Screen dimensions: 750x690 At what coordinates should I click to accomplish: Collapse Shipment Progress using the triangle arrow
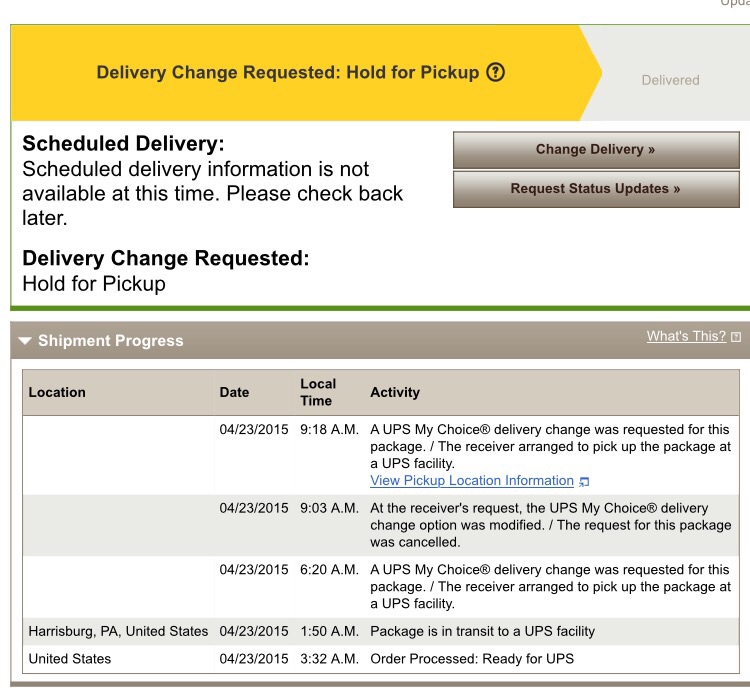pos(25,341)
